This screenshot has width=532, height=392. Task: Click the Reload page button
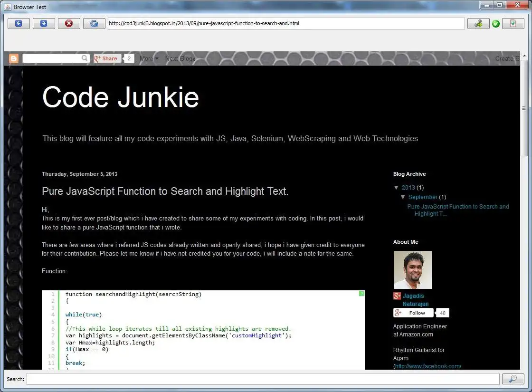tap(94, 23)
